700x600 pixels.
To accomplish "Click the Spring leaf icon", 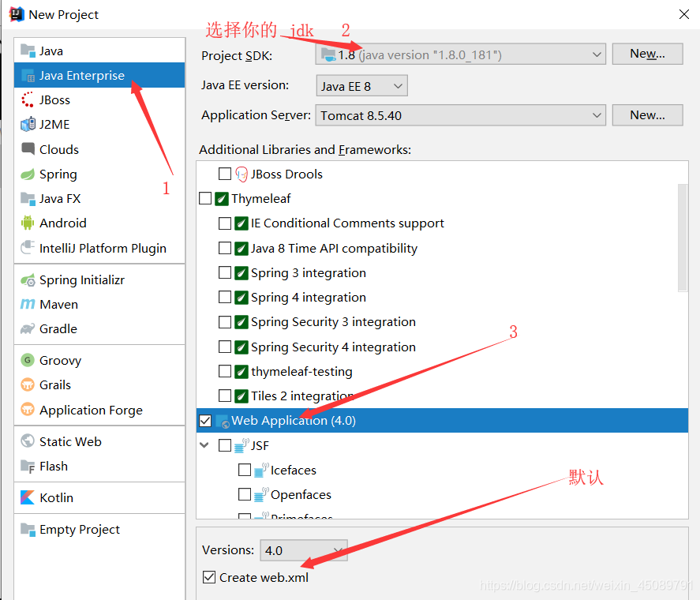I will tap(28, 174).
